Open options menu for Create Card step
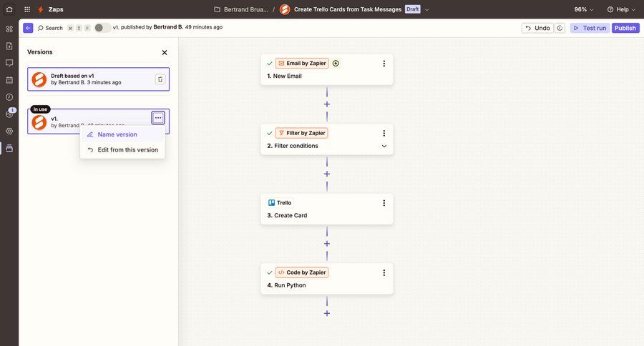This screenshot has width=644, height=346. [x=384, y=203]
